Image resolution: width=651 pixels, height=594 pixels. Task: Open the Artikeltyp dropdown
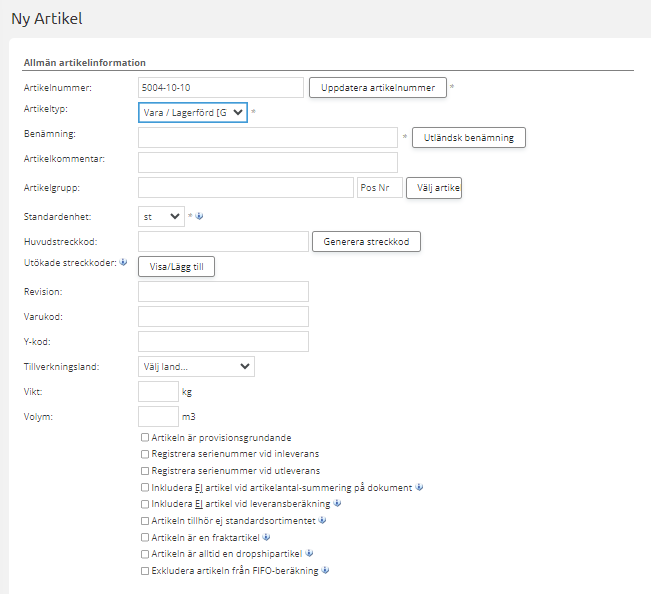point(193,112)
